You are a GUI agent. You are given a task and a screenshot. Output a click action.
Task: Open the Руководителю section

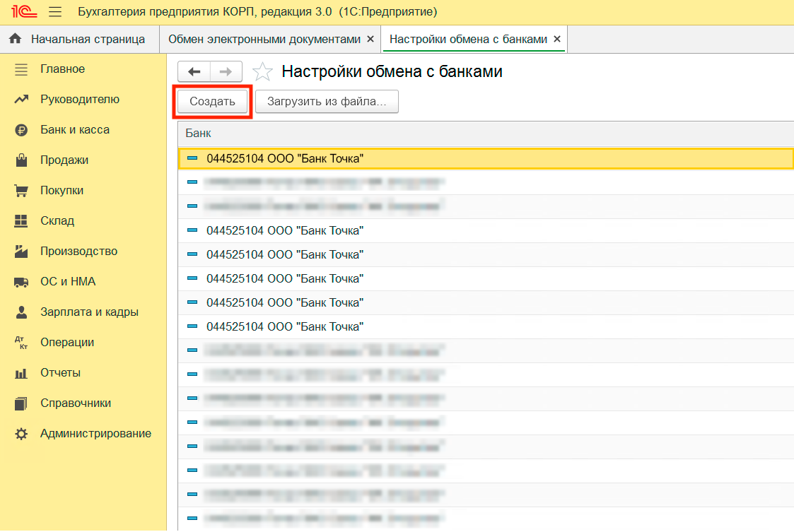point(80,100)
